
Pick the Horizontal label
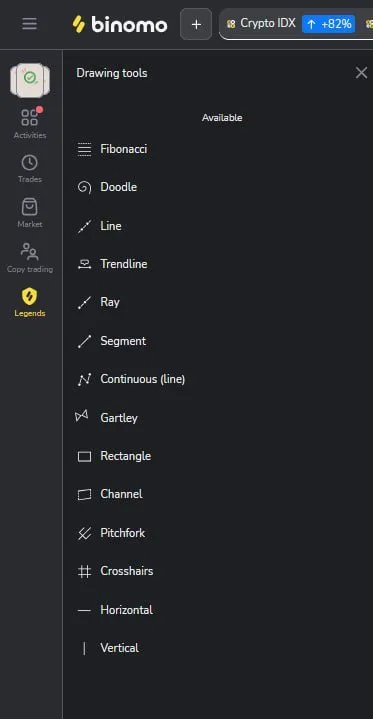tap(127, 610)
